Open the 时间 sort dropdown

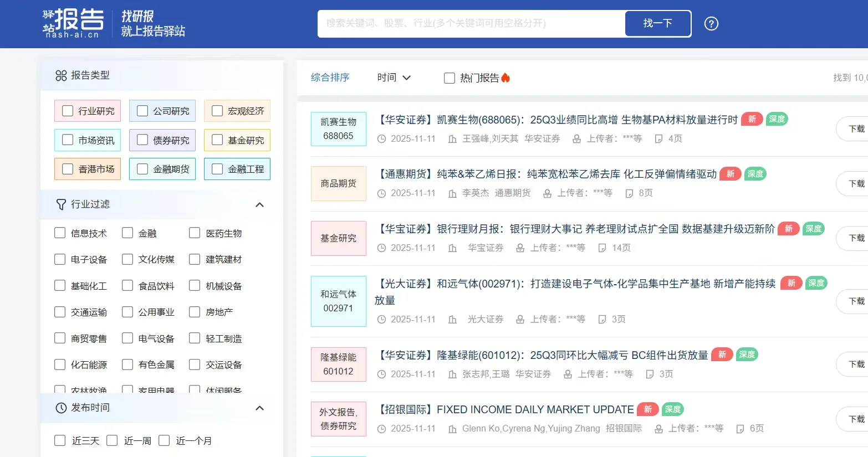tap(394, 78)
